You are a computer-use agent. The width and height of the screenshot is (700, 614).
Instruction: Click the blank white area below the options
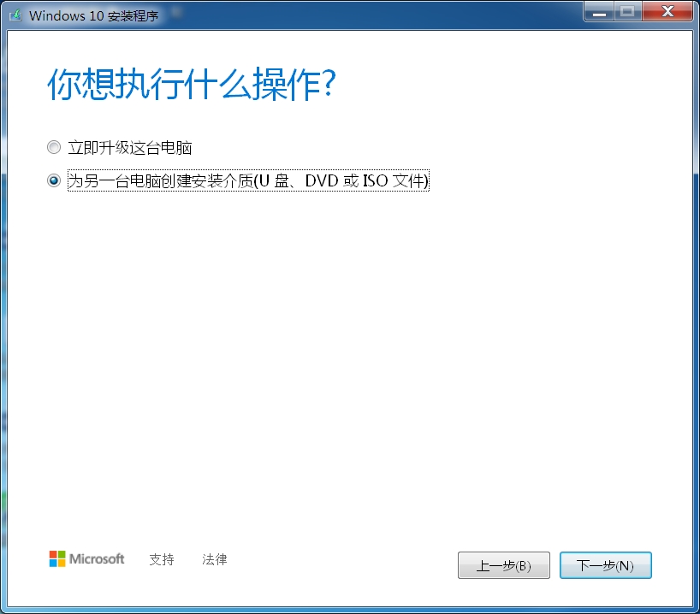[x=350, y=357]
